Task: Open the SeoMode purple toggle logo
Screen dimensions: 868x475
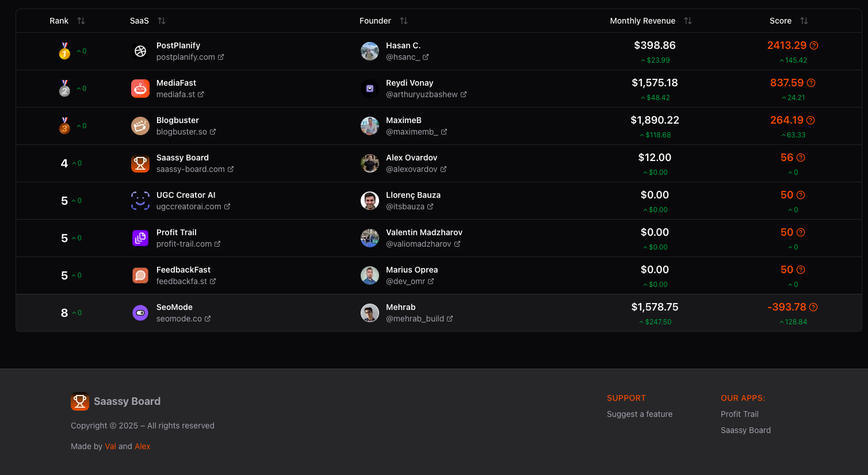Action: [x=140, y=313]
